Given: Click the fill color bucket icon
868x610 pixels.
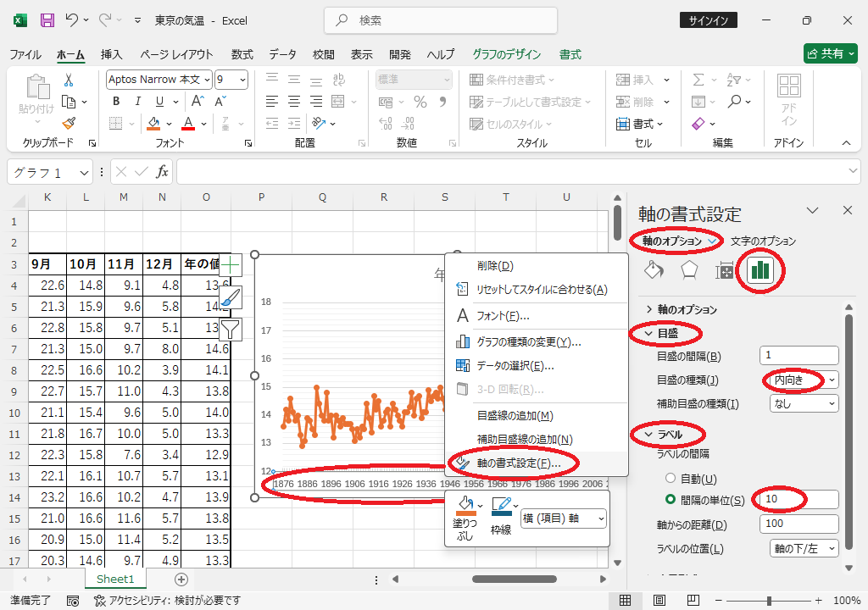Looking at the screenshot, I should (x=153, y=124).
